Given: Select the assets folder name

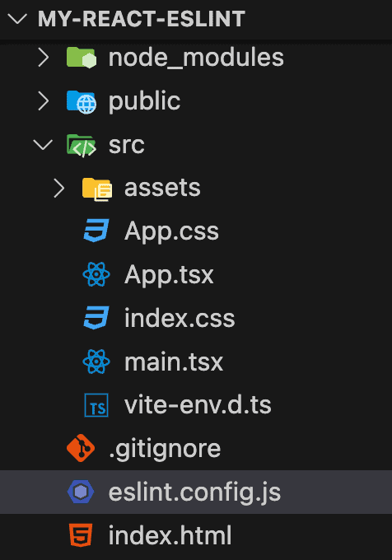Looking at the screenshot, I should (x=162, y=189).
